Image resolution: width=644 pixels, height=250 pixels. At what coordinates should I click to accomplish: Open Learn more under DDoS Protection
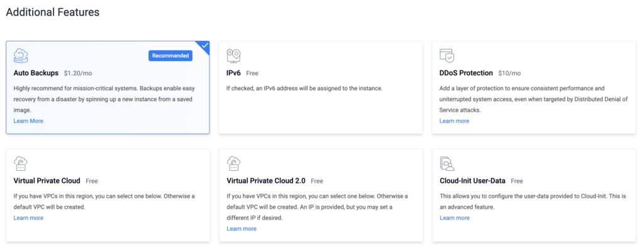coord(454,121)
